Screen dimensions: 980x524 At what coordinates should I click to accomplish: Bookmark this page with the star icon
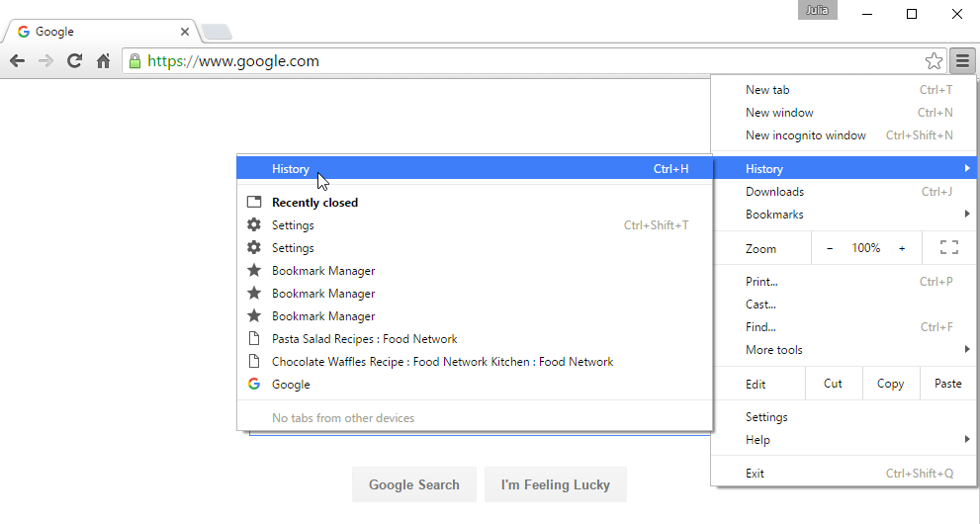point(934,61)
